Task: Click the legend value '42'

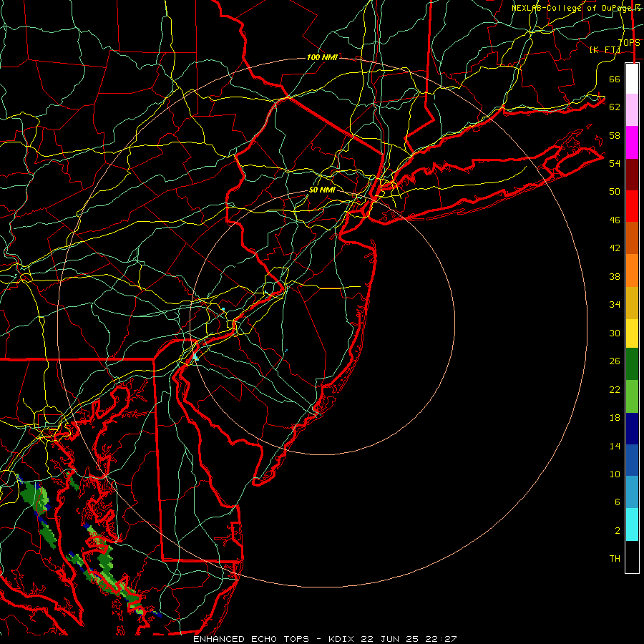Action: pyautogui.click(x=615, y=248)
